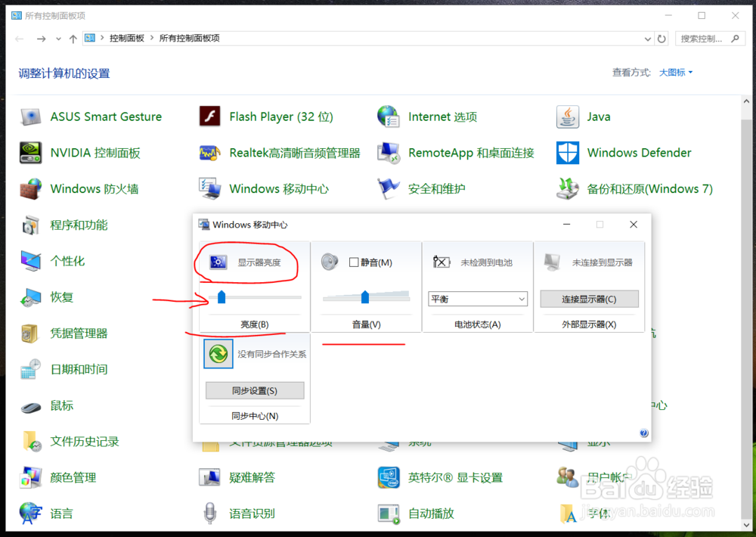Click the 亮度(B) brightness slider handle

point(222,296)
